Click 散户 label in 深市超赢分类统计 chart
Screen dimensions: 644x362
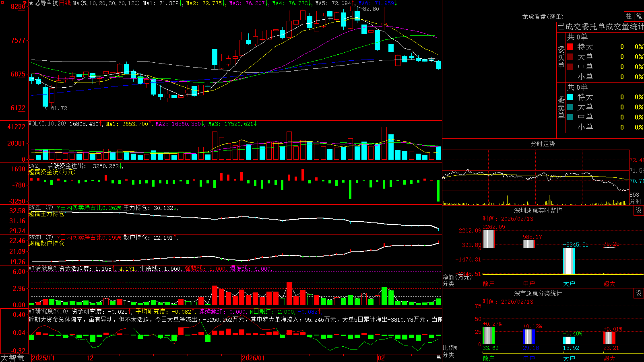click(489, 358)
